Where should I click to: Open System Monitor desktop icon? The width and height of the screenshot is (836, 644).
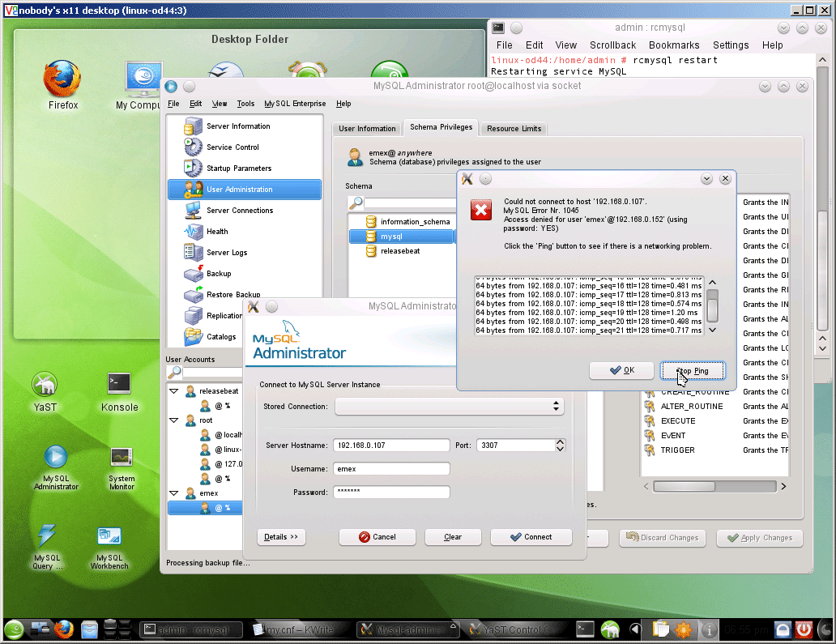click(122, 467)
